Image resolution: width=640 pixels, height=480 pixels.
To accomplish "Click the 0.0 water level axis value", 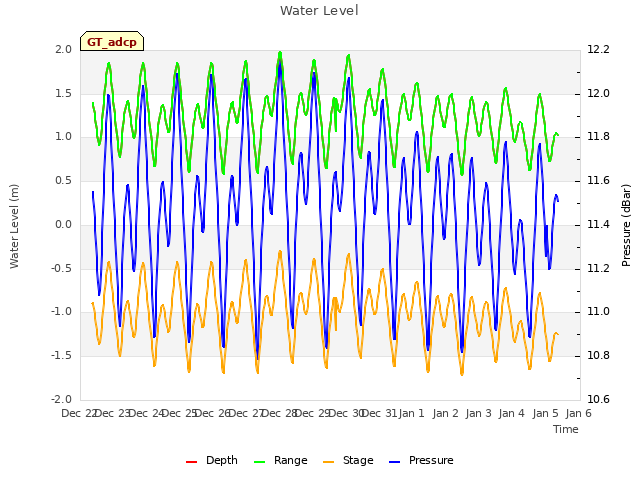I will (63, 224).
